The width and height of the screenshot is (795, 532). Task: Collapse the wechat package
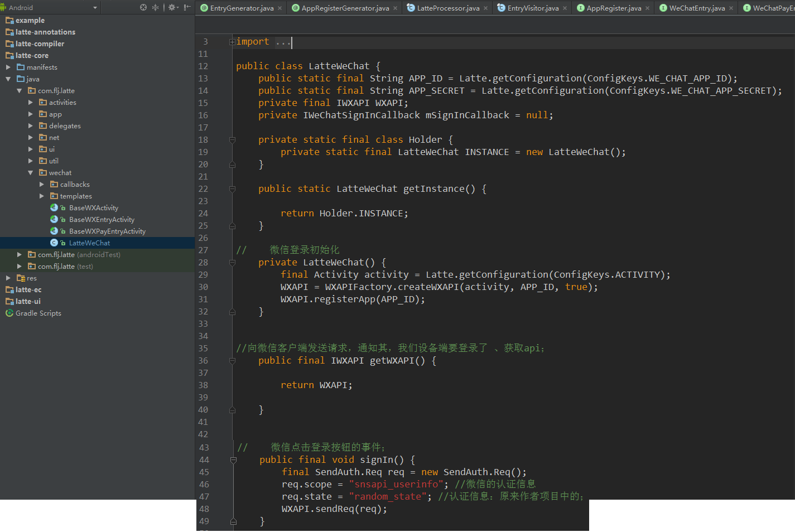coord(31,172)
